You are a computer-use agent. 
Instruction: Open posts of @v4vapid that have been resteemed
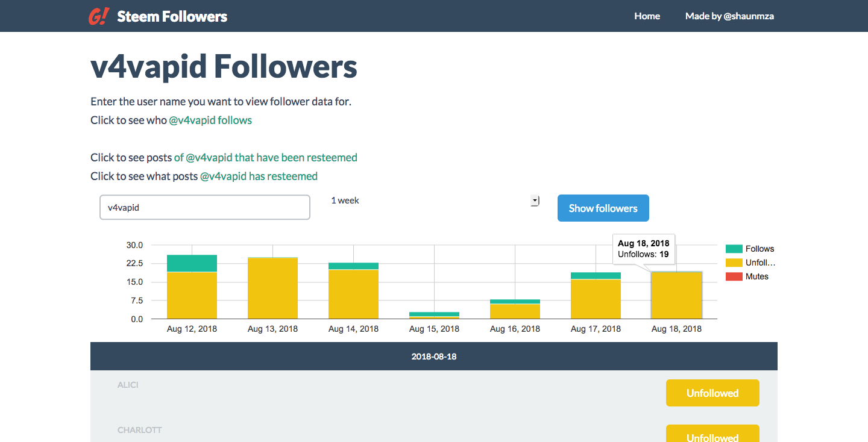tap(266, 158)
